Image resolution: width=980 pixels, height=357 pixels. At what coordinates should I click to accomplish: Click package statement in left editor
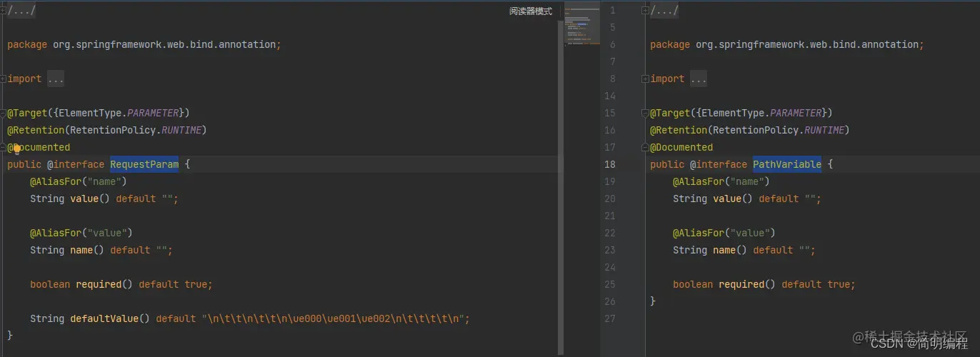click(x=144, y=44)
